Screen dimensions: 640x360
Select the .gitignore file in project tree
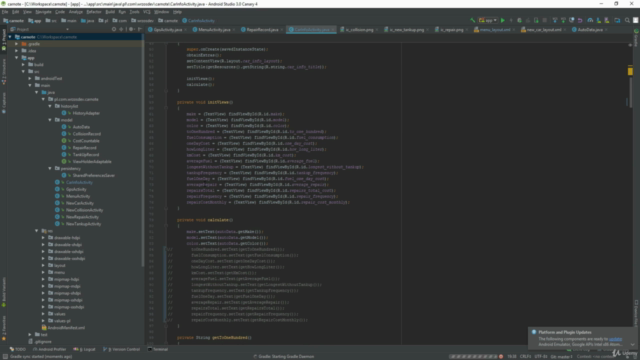(43, 342)
